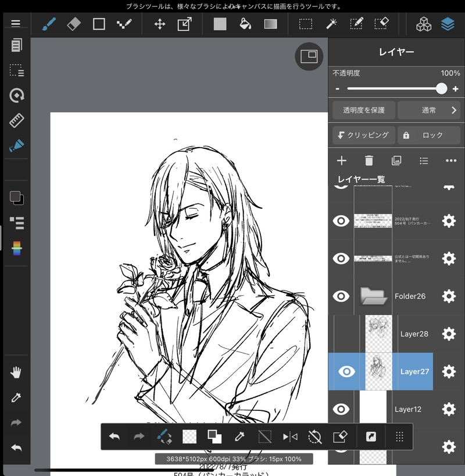Toggle brush/eraser switch in shortcut bar
Image resolution: width=465 pixels, height=476 pixels.
164,436
